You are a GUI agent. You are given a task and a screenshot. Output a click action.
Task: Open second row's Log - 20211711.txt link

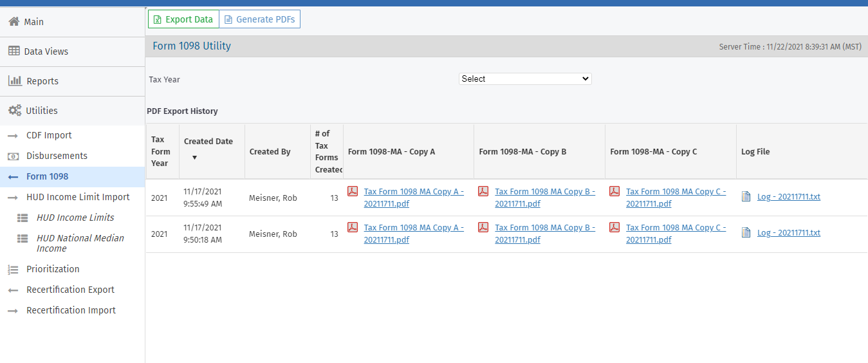[788, 233]
